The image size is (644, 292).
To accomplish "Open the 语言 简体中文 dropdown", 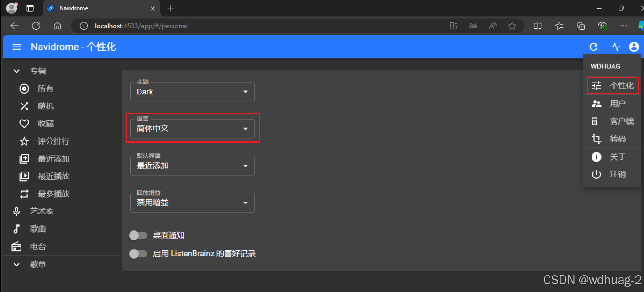I will pyautogui.click(x=192, y=129).
